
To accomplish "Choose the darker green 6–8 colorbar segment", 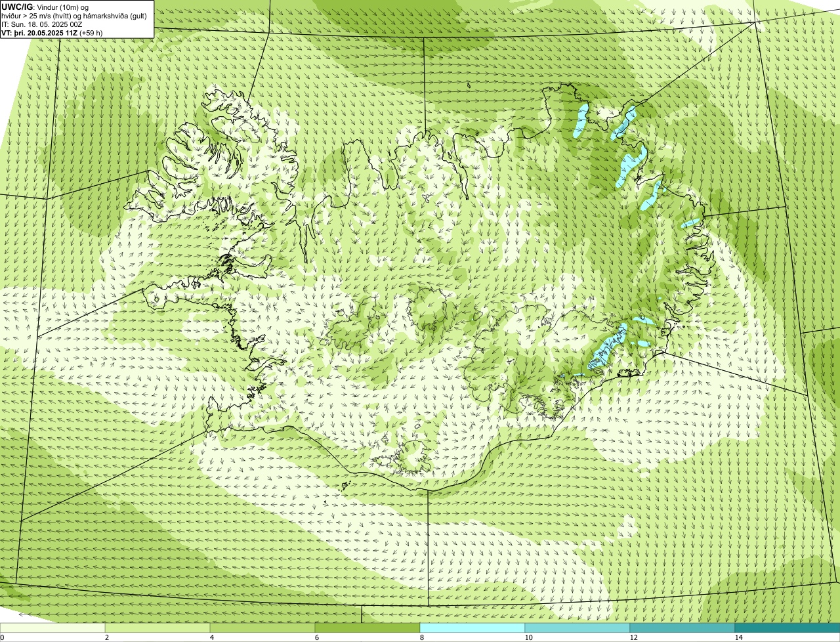I will coord(367,628).
